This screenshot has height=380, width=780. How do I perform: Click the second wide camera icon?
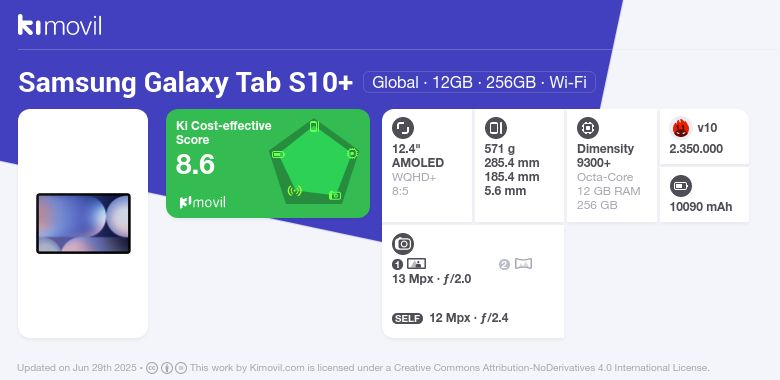(523, 264)
